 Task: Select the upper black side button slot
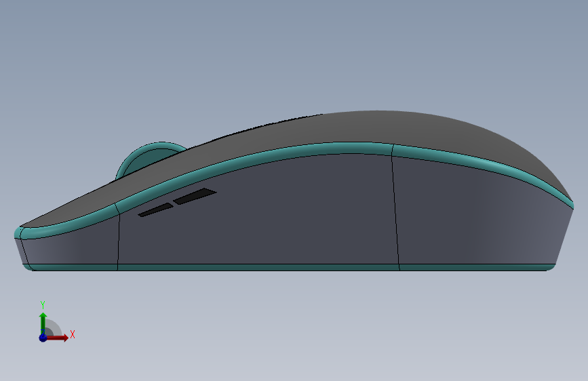click(x=195, y=196)
